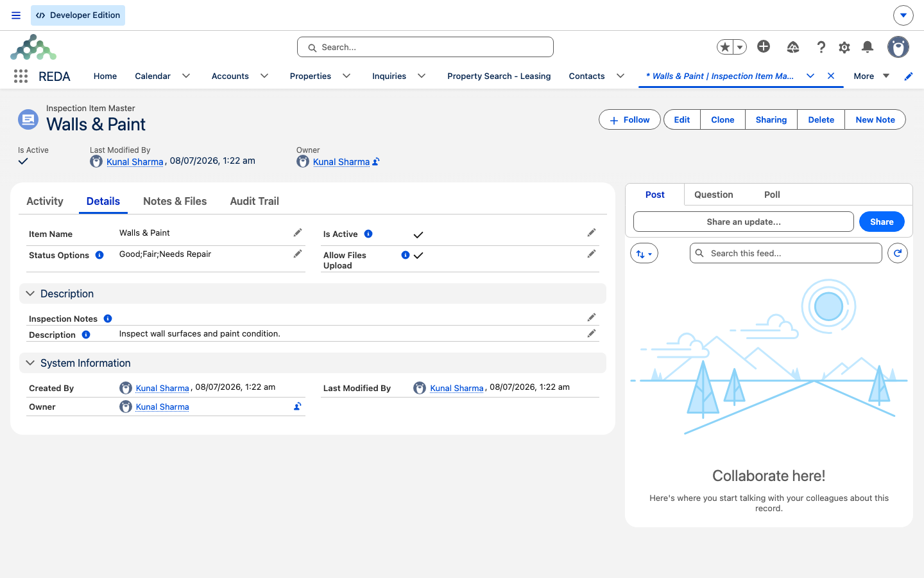Open the feed sort options dropdown
924x578 pixels.
pos(644,254)
